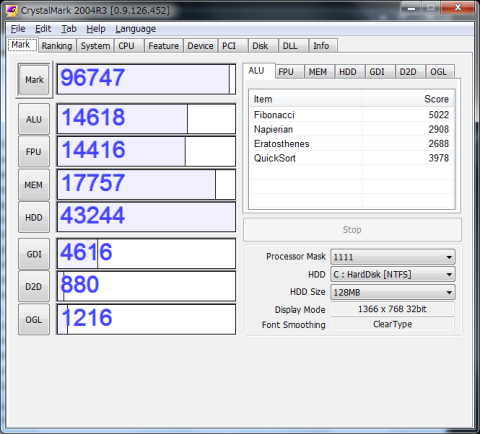Open the Edit menu
The width and height of the screenshot is (480, 434).
pyautogui.click(x=43, y=29)
